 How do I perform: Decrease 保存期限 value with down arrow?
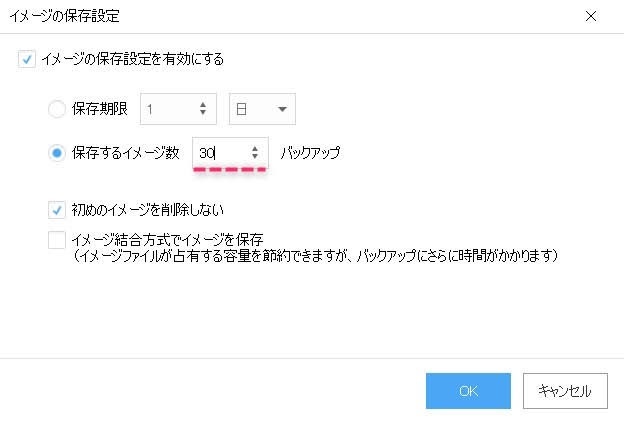204,113
